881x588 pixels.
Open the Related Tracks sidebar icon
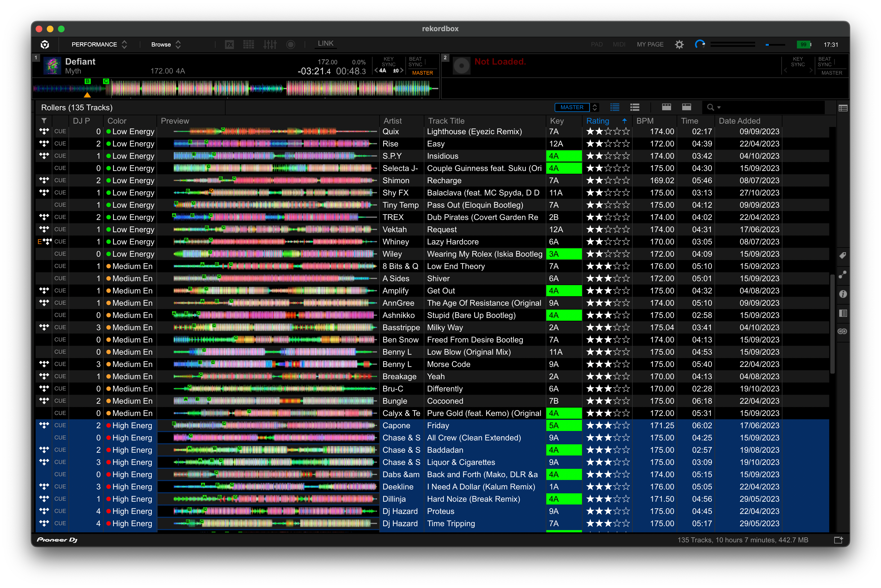point(842,275)
